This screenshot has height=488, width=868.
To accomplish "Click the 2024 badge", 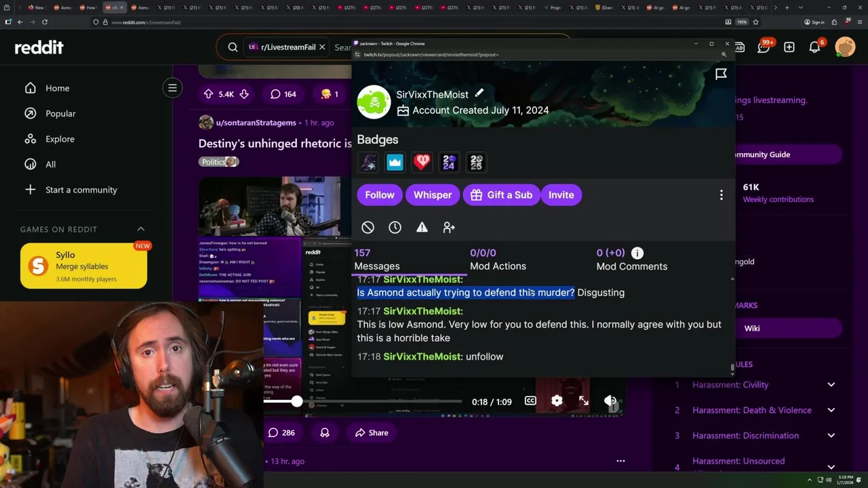I will pyautogui.click(x=449, y=162).
